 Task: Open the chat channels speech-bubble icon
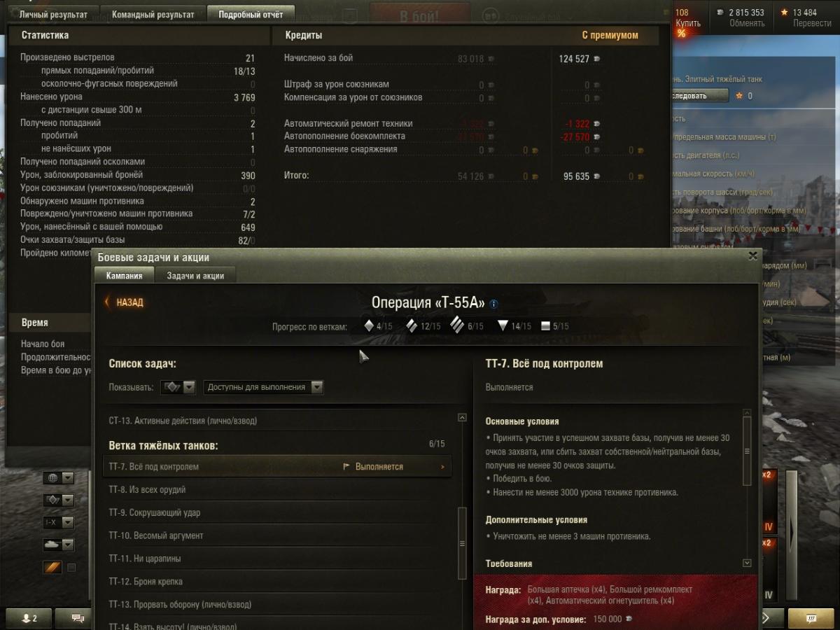pyautogui.click(x=78, y=618)
